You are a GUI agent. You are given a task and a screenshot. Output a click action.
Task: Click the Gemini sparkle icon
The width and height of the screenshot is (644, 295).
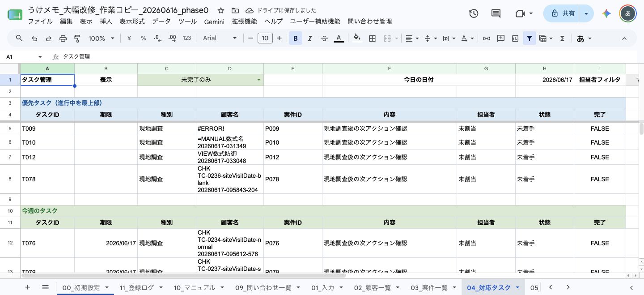[606, 13]
